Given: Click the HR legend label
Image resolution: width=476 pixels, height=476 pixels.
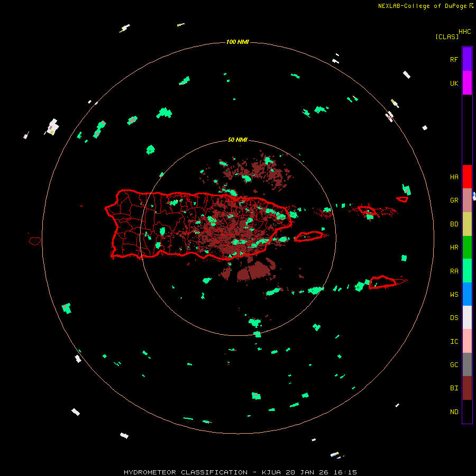Looking at the screenshot, I should point(454,248).
